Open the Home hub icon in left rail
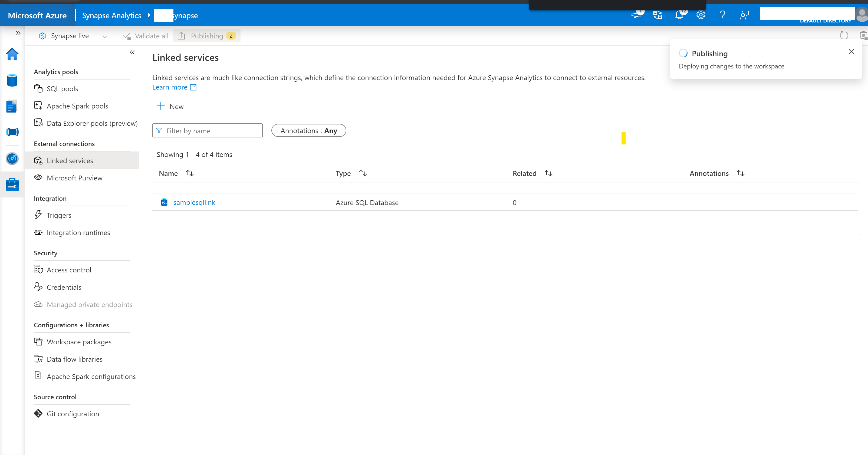Image resolution: width=868 pixels, height=455 pixels. pyautogui.click(x=12, y=54)
